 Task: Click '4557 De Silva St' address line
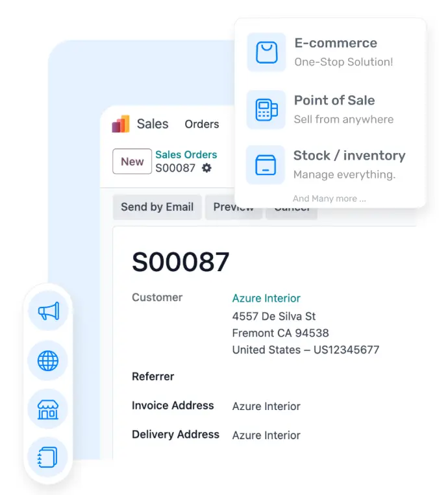(x=273, y=317)
